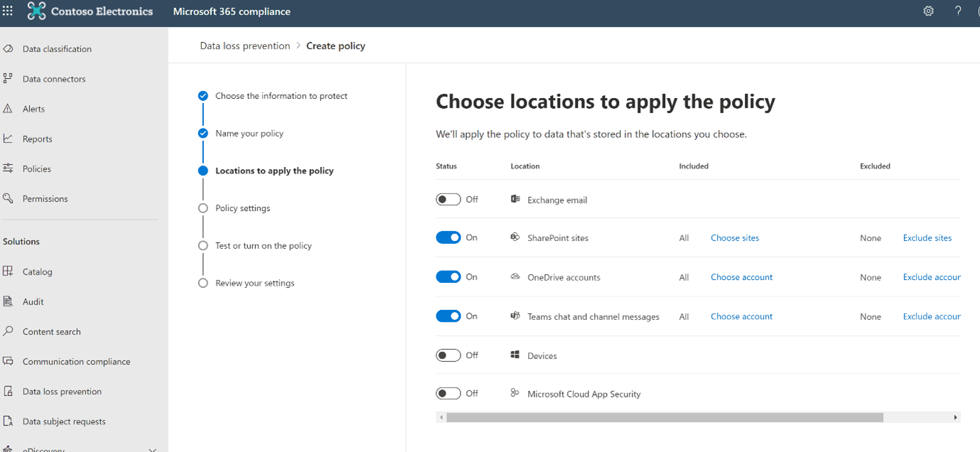Screen dimensions: 980x452
Task: Click the completed checkmark for Name your policy
Action: (203, 133)
